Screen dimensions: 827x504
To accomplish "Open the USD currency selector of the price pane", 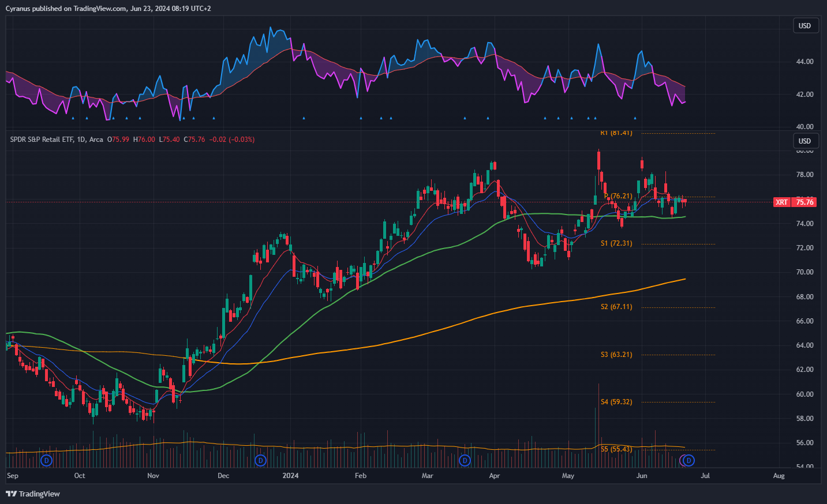I will 804,141.
